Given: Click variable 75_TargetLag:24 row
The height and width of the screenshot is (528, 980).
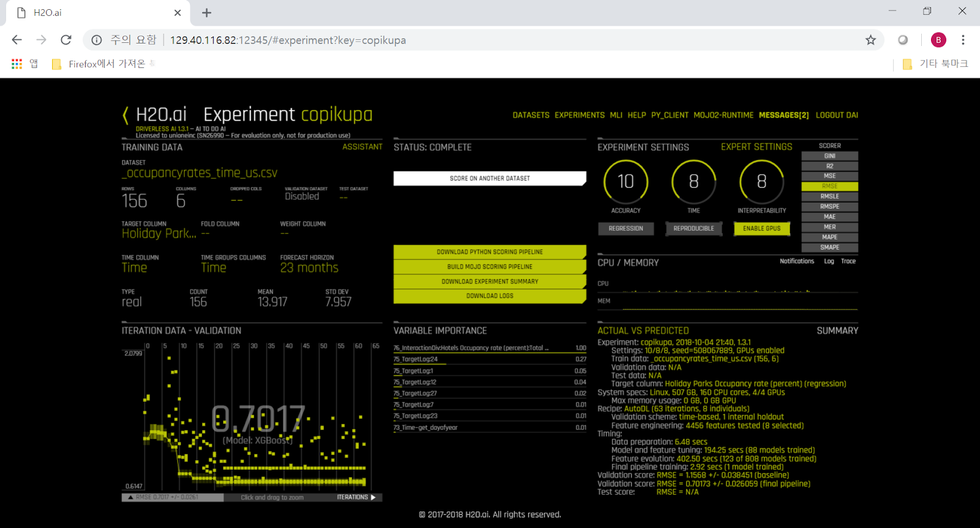Looking at the screenshot, I should coord(489,360).
